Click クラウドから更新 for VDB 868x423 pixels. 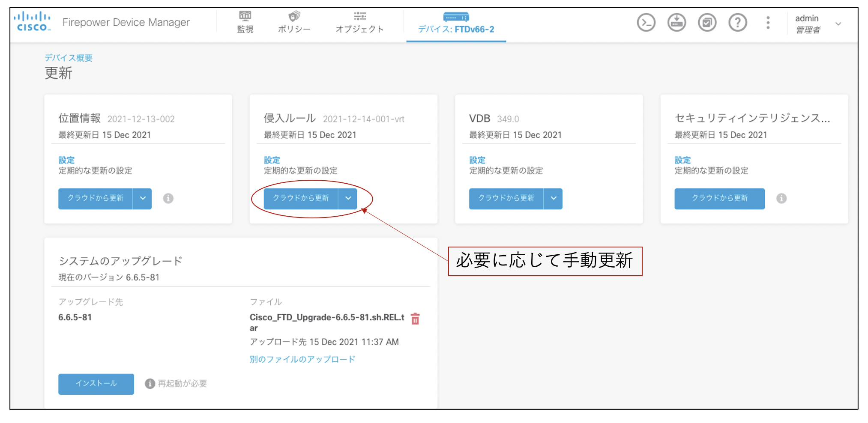(x=506, y=199)
